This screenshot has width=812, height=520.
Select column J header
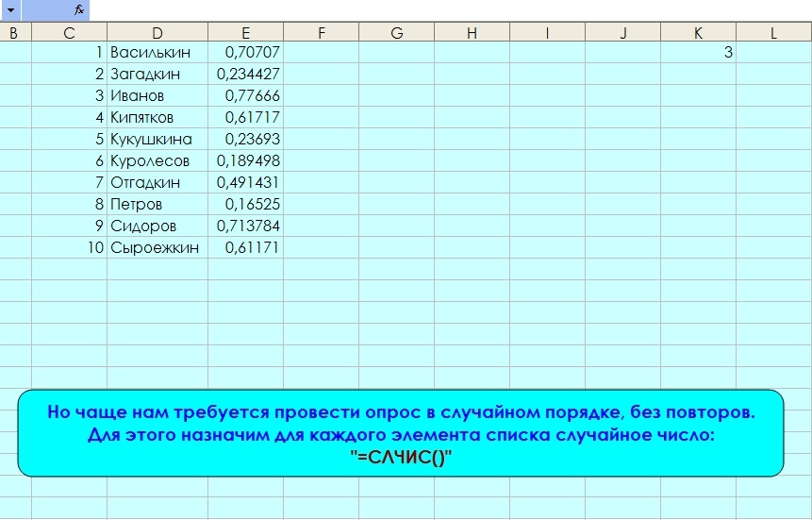(623, 33)
